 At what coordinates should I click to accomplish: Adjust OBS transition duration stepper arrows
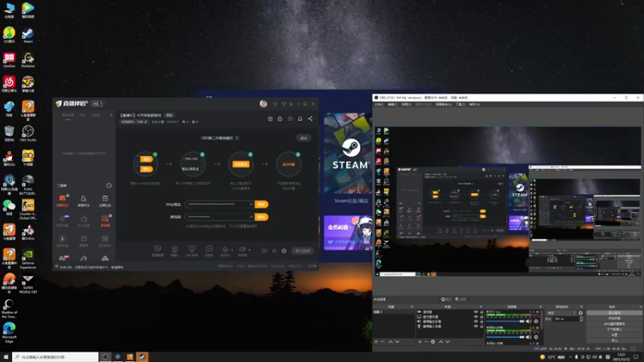pos(580,319)
